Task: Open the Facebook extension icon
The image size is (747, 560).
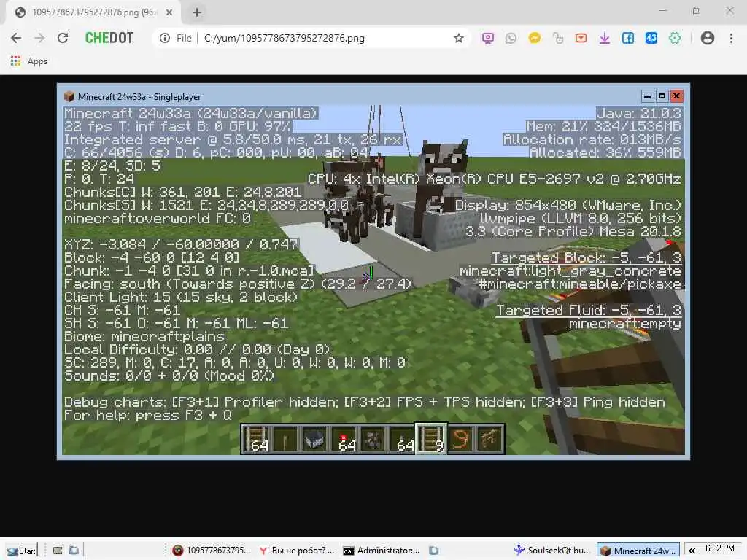Action: pyautogui.click(x=628, y=38)
